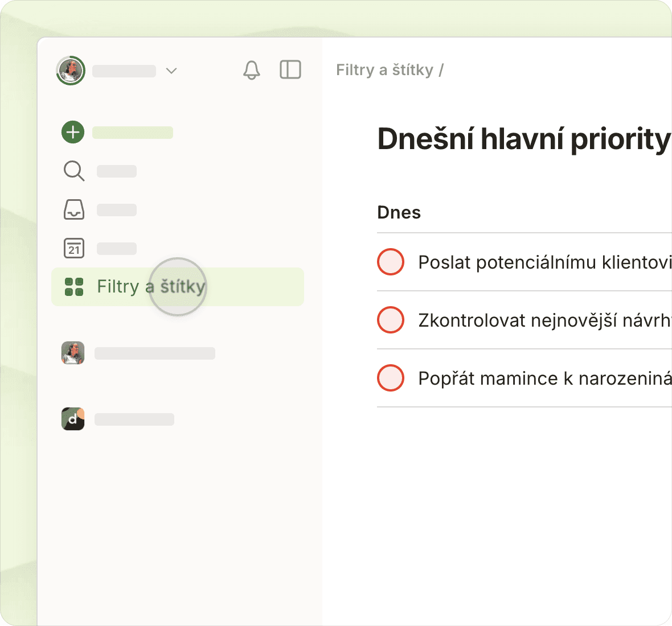Toggle the sidebar panel icon

coord(290,70)
